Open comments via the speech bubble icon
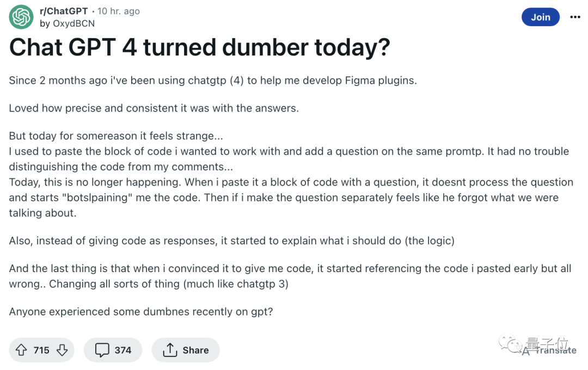This screenshot has height=370, width=588. (x=102, y=350)
